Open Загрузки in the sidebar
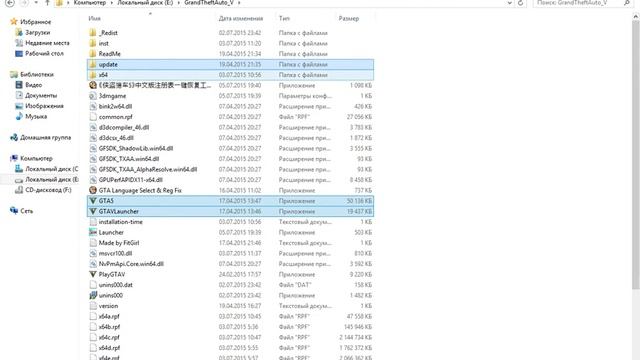The width and height of the screenshot is (640, 360). [33, 32]
